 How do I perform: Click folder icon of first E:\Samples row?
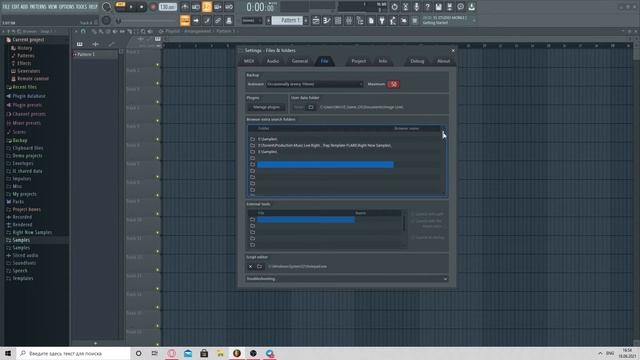pos(253,139)
